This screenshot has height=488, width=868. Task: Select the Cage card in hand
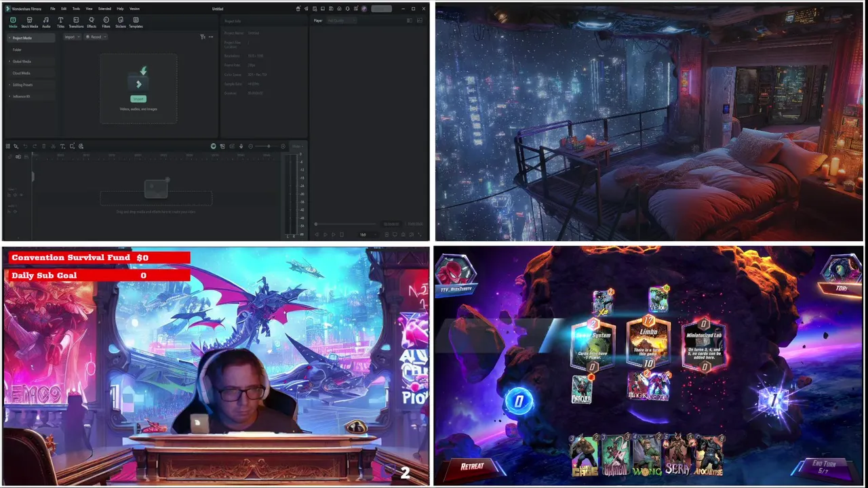coord(584,456)
